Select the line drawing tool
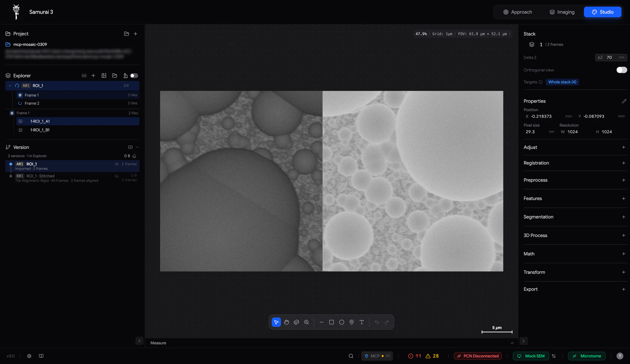 322,322
